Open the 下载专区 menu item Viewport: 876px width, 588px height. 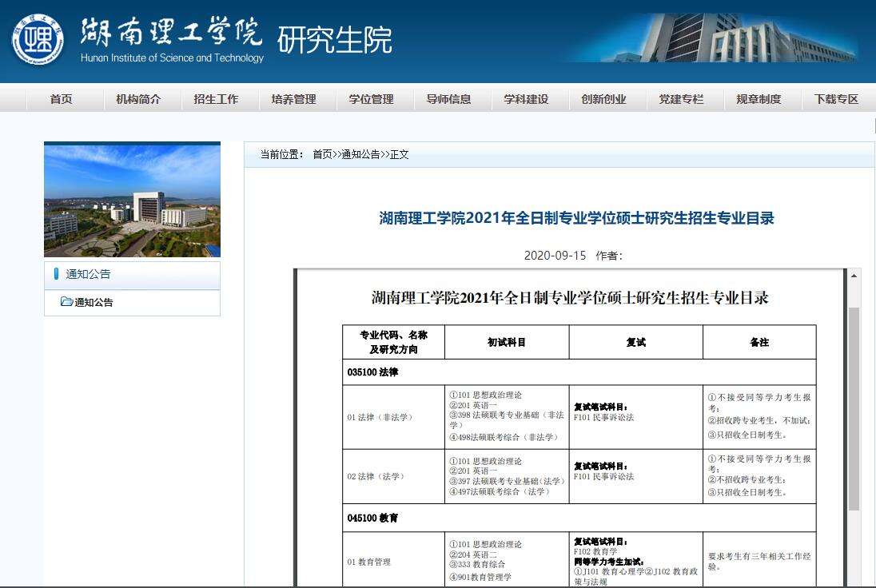834,98
